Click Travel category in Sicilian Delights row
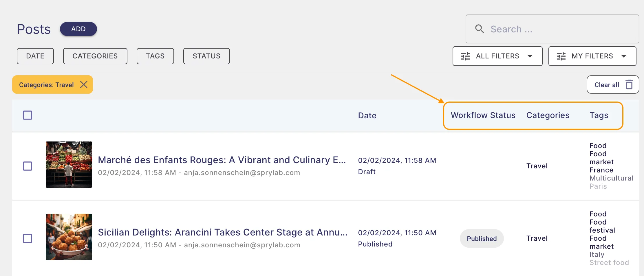 click(537, 238)
